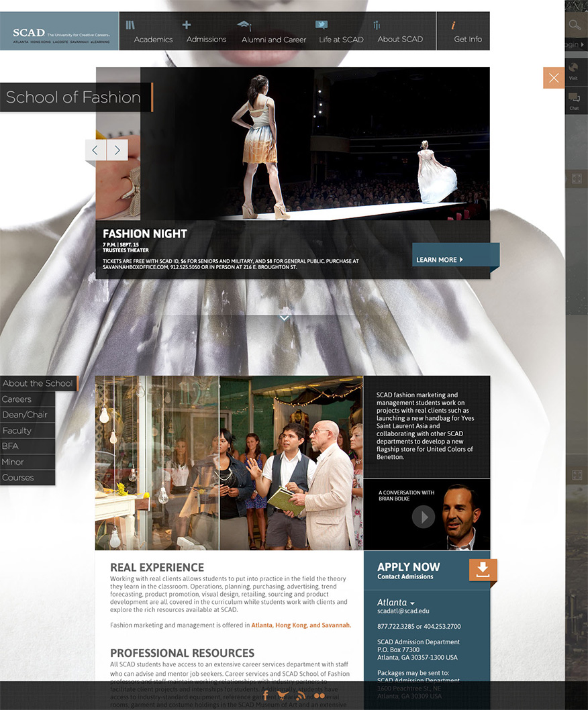Click the Visit globe icon in sidebar
The width and height of the screenshot is (588, 710).
(x=573, y=68)
